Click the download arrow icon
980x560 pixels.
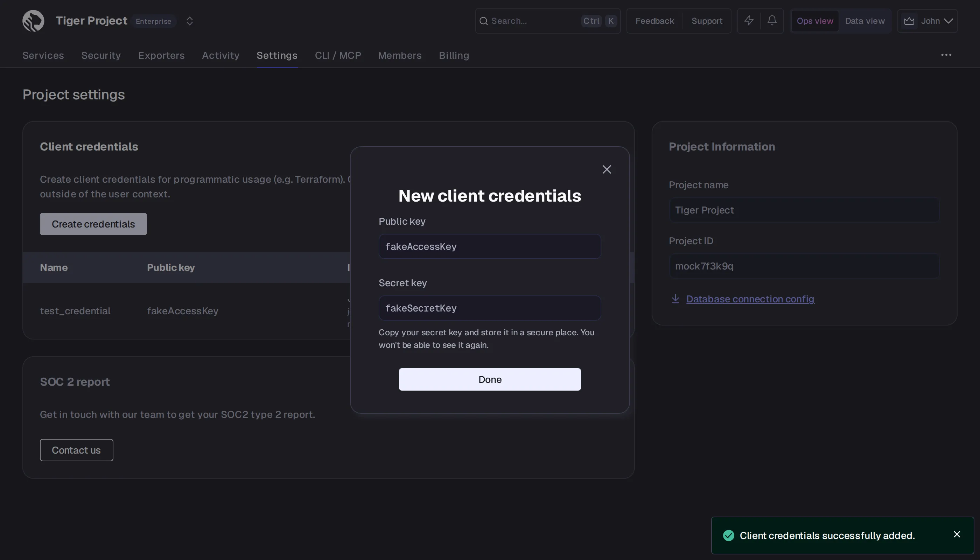coord(675,299)
